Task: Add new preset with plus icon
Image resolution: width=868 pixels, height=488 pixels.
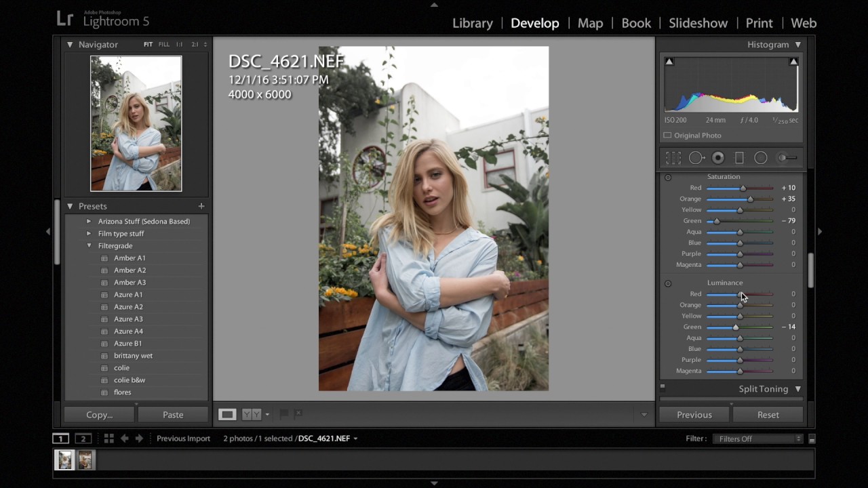Action: [x=201, y=206]
